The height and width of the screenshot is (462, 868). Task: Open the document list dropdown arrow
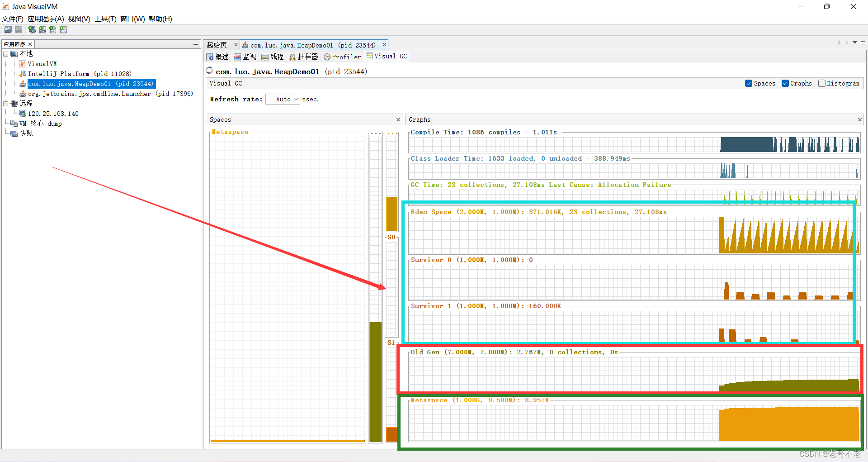point(855,43)
